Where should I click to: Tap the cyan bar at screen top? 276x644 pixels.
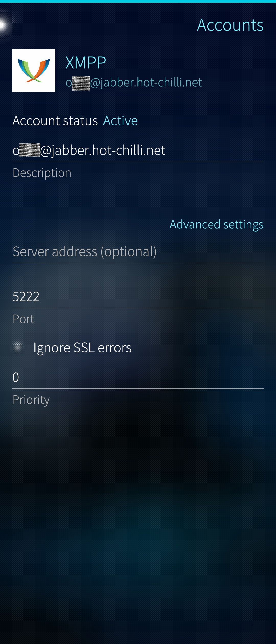(138, 1)
